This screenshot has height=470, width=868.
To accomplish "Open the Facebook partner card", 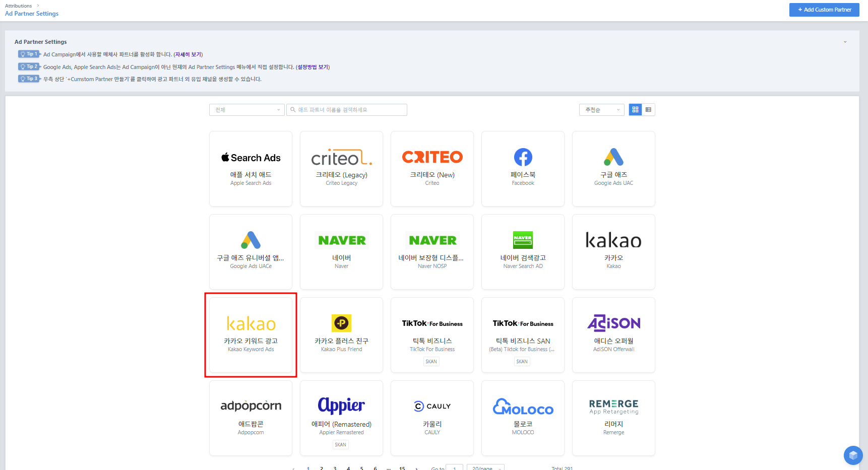I will click(x=523, y=169).
